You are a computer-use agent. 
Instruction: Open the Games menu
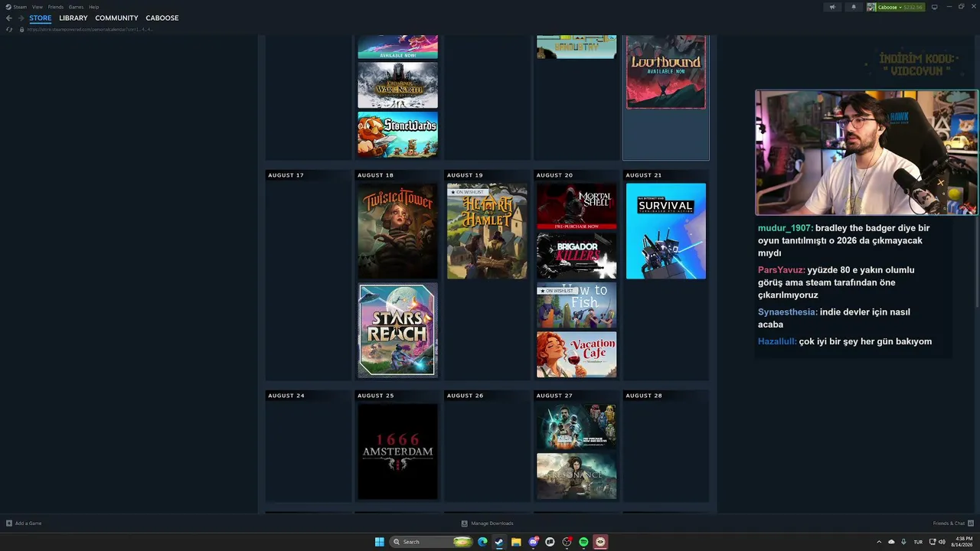click(x=76, y=7)
